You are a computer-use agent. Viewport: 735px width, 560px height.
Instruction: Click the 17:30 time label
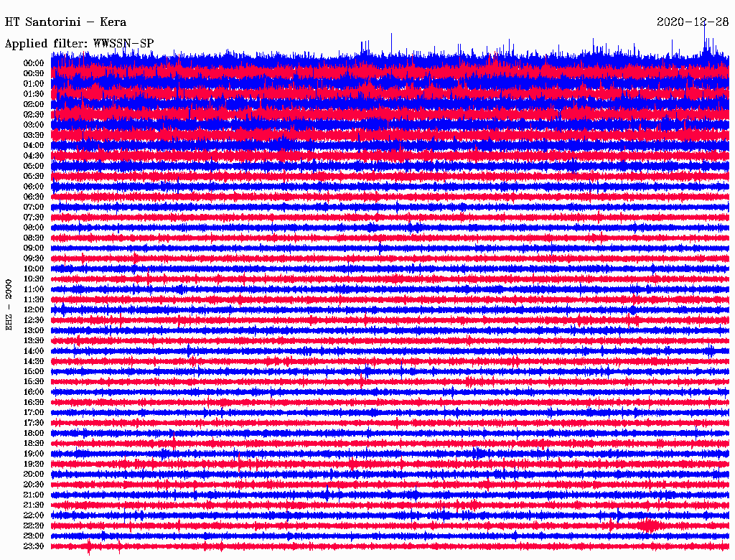coord(34,423)
